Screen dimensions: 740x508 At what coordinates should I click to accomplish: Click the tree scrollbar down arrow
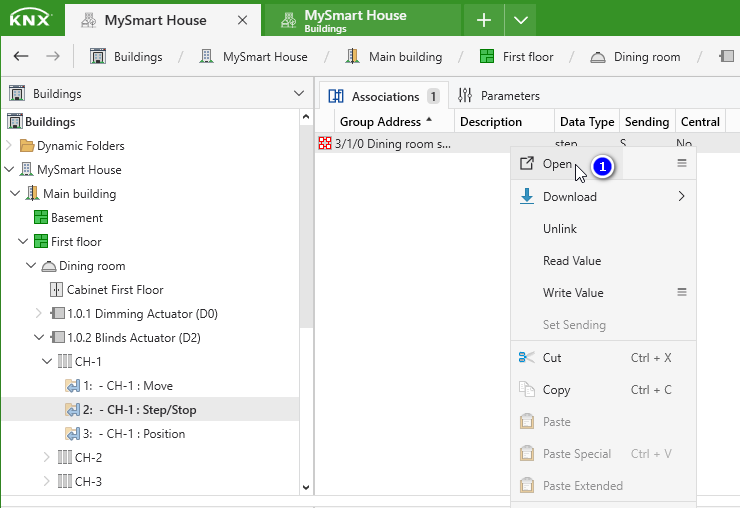[306, 487]
